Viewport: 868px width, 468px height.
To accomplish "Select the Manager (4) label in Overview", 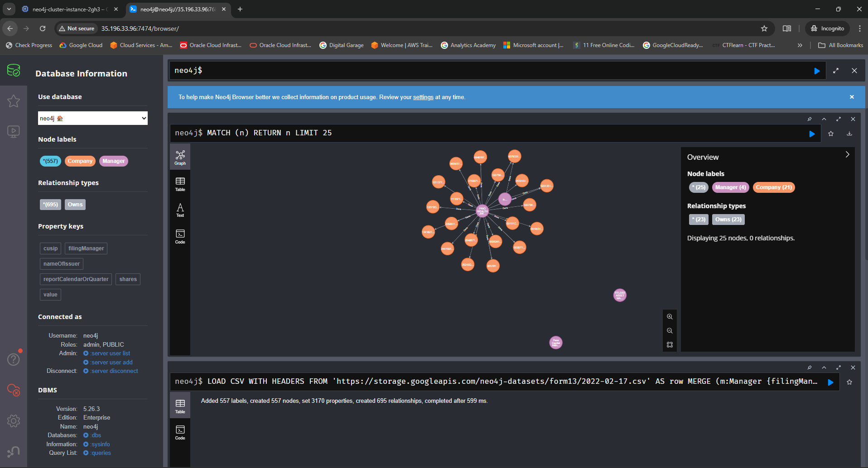I will 730,187.
